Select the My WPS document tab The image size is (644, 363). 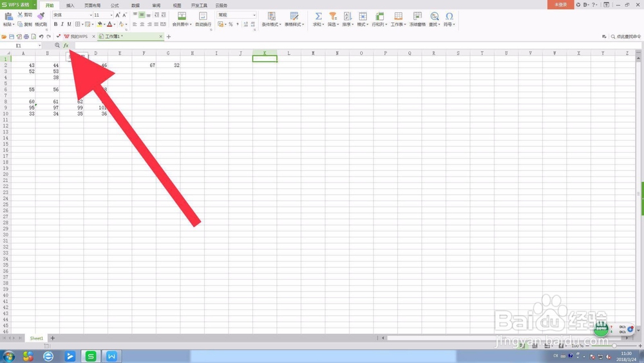79,37
